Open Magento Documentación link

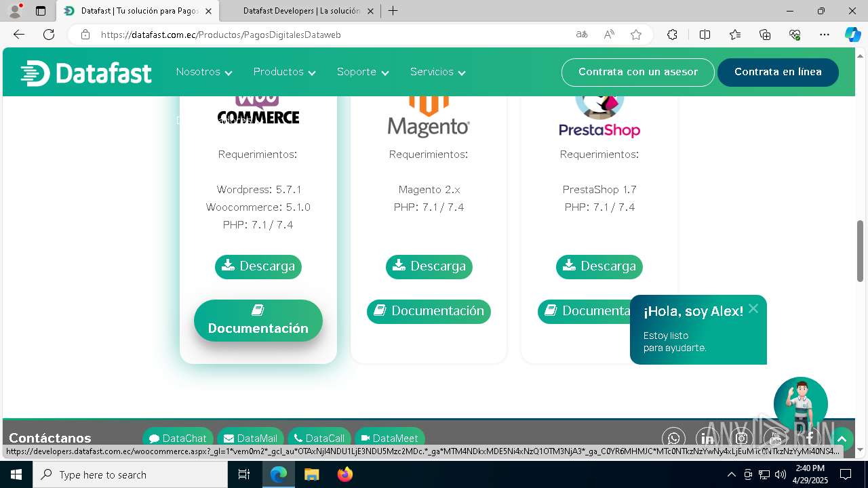pos(429,311)
